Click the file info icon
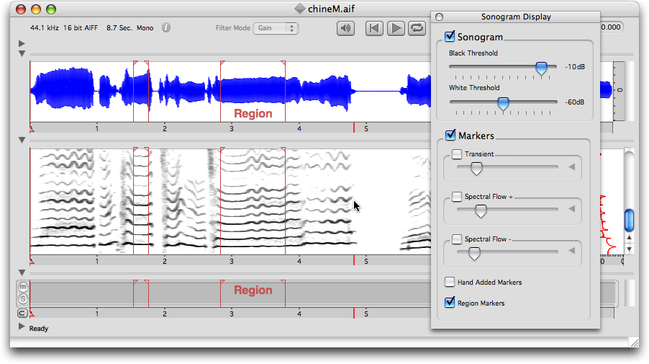Screen dimensions: 649x364 click(166, 28)
